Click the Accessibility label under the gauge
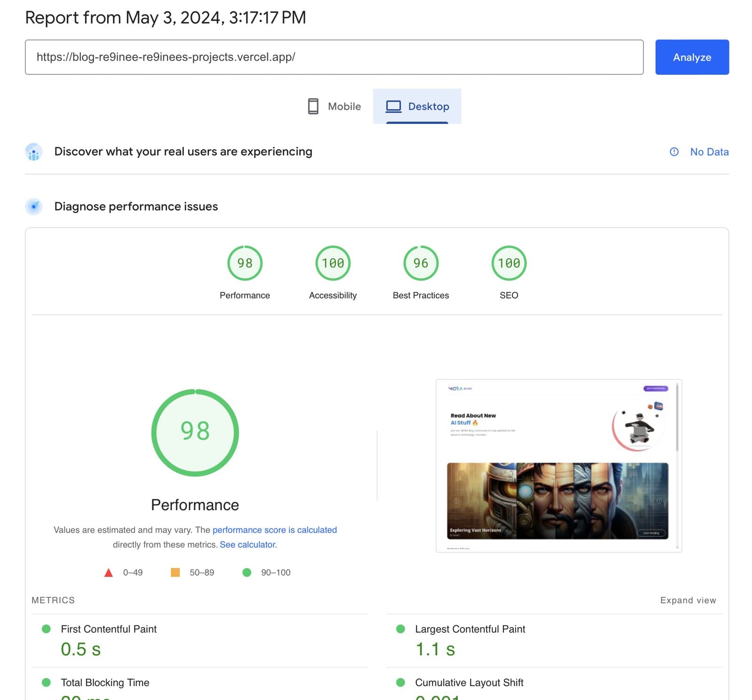 333,295
